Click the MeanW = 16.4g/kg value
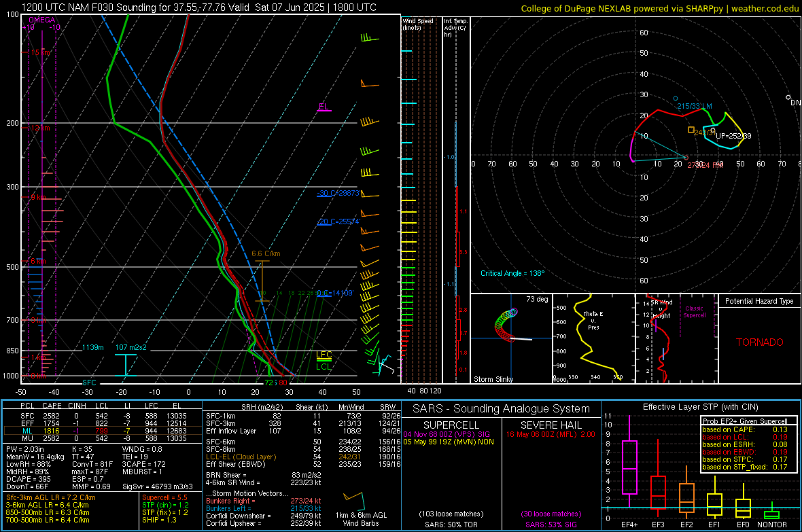 [x=35, y=457]
